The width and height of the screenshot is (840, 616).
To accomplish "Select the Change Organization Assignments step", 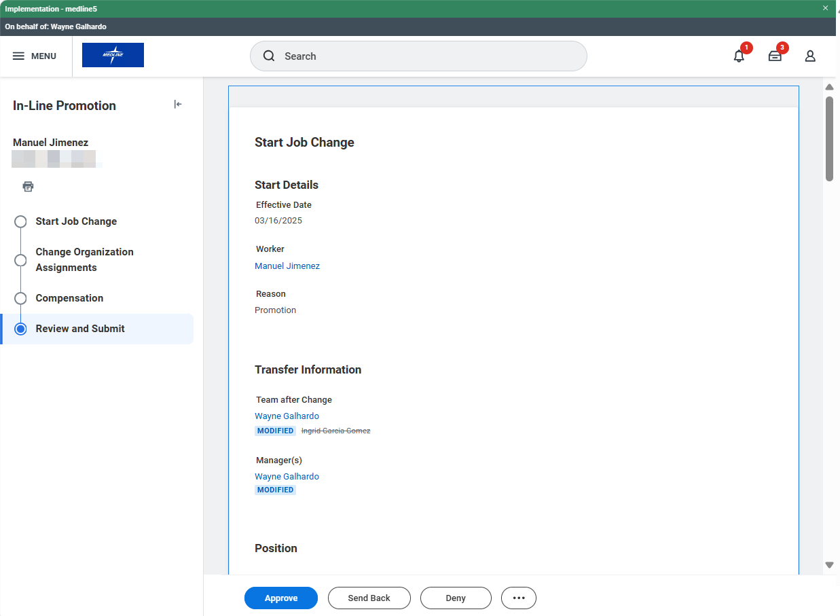I will click(x=84, y=259).
